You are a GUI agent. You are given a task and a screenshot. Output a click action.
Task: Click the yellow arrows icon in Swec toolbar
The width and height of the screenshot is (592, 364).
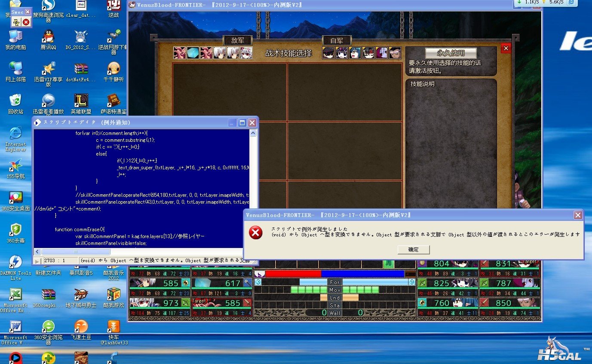(x=17, y=22)
